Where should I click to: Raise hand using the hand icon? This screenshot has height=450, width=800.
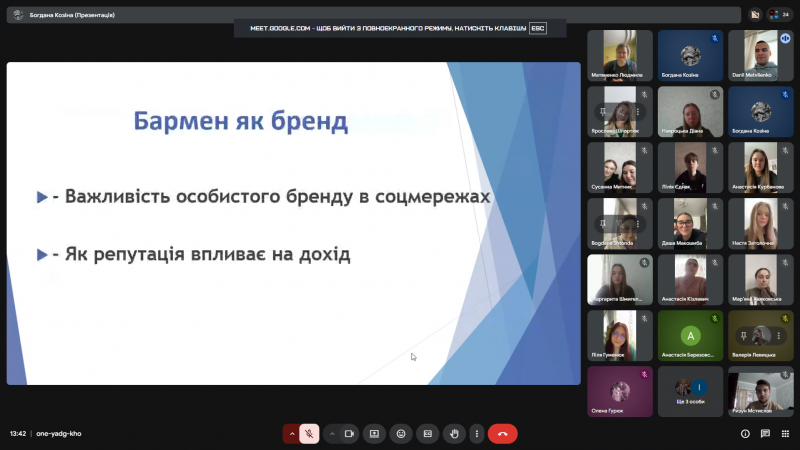tap(454, 434)
